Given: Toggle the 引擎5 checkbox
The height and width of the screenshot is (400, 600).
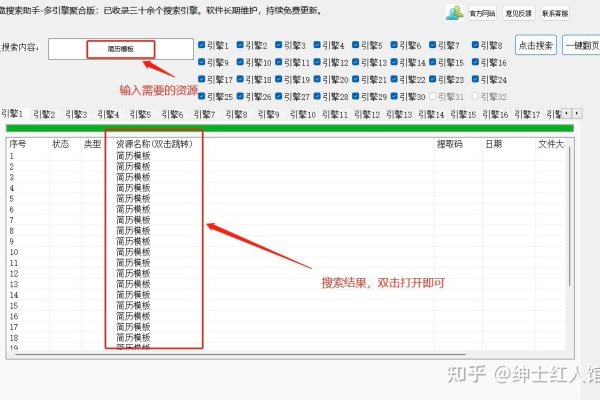Looking at the screenshot, I should point(355,45).
